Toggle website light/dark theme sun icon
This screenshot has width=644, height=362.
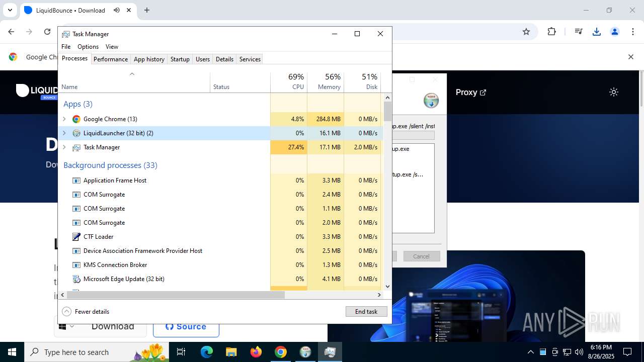pyautogui.click(x=614, y=92)
